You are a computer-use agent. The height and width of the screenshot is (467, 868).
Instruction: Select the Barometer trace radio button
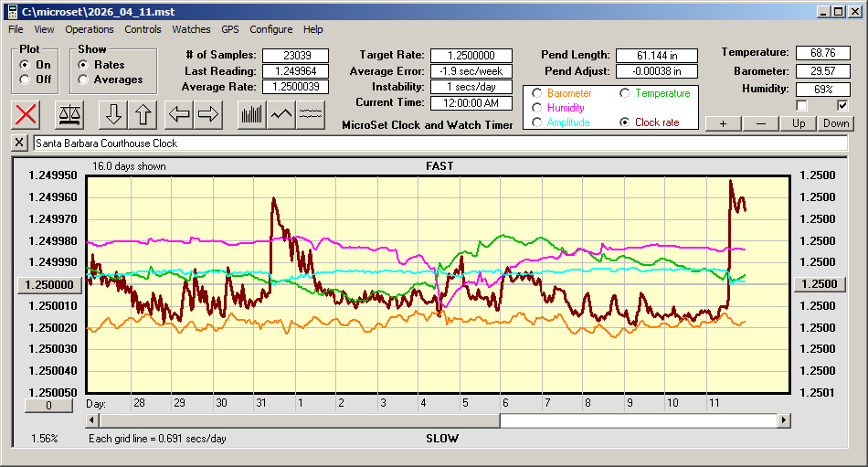click(x=535, y=93)
